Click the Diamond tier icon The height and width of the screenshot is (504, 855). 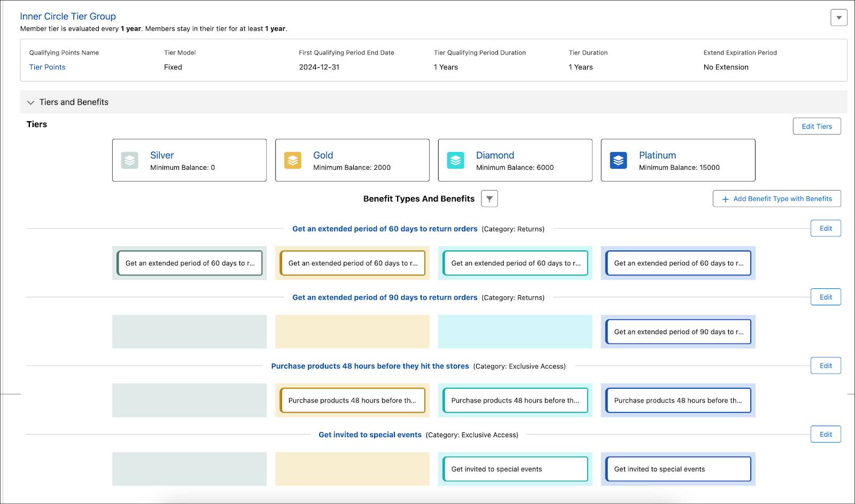coord(455,160)
